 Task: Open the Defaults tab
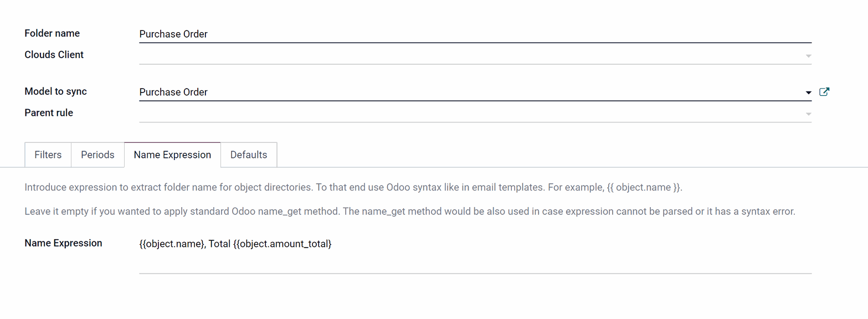pyautogui.click(x=249, y=155)
